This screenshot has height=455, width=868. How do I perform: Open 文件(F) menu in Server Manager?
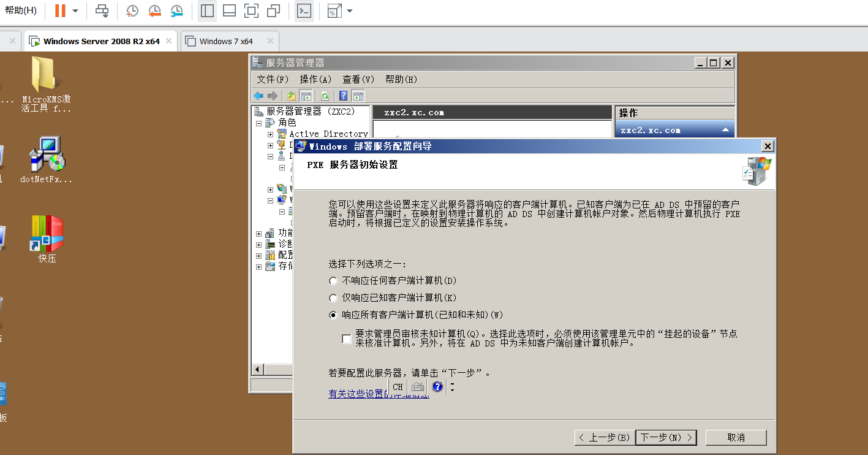[273, 79]
